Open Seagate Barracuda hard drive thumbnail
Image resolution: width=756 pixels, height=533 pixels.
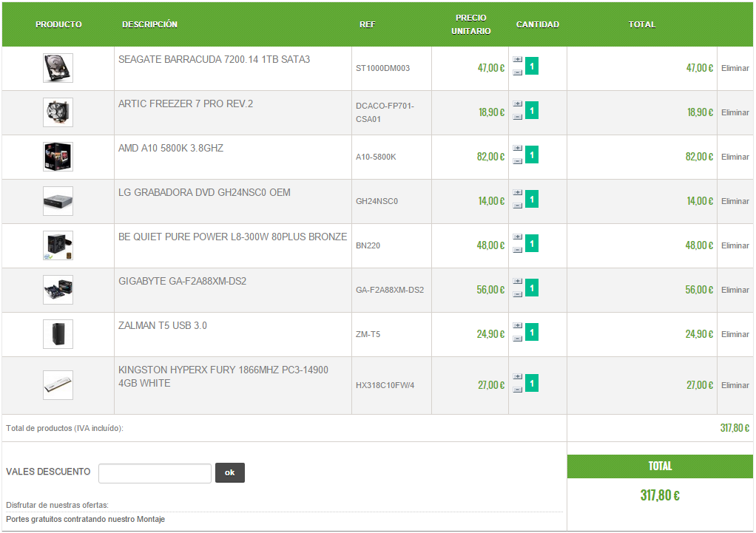[58, 68]
